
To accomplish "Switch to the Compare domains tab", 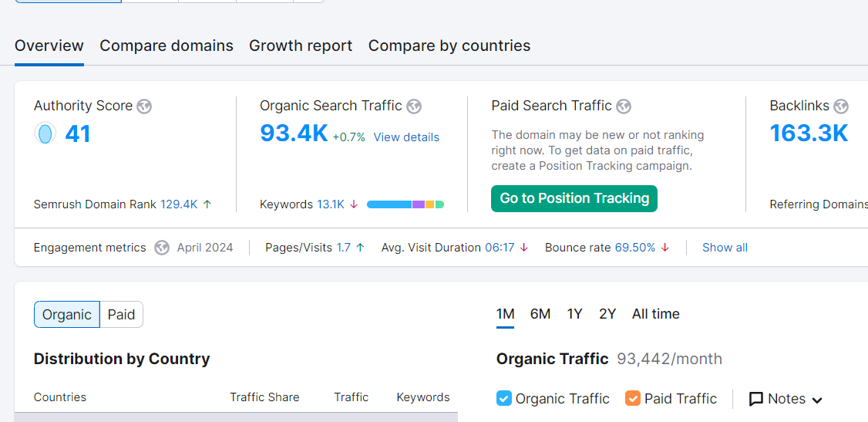I will tap(167, 46).
